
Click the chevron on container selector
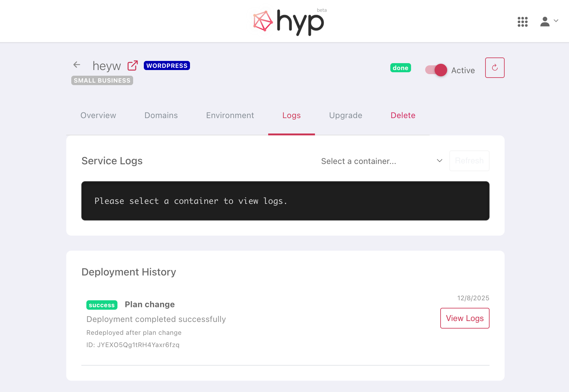(440, 161)
